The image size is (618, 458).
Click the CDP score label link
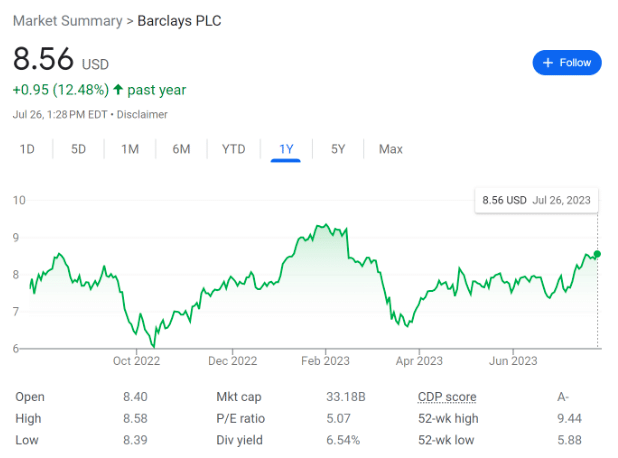(x=447, y=397)
